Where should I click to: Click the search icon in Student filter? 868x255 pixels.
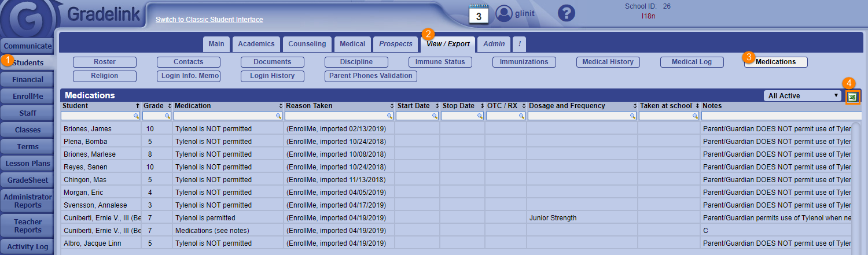coord(136,116)
